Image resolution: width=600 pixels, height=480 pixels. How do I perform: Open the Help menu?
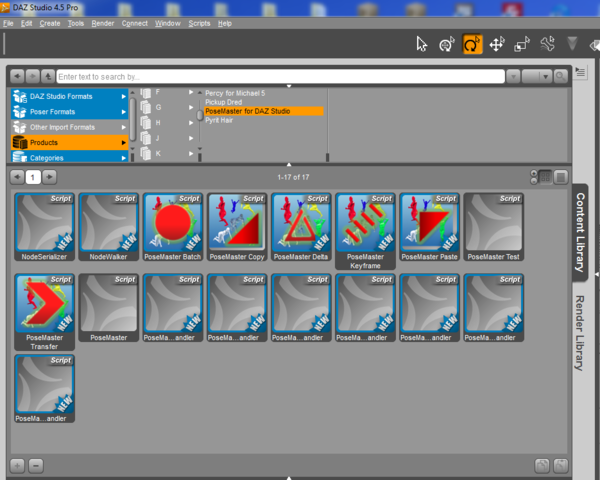pos(225,23)
